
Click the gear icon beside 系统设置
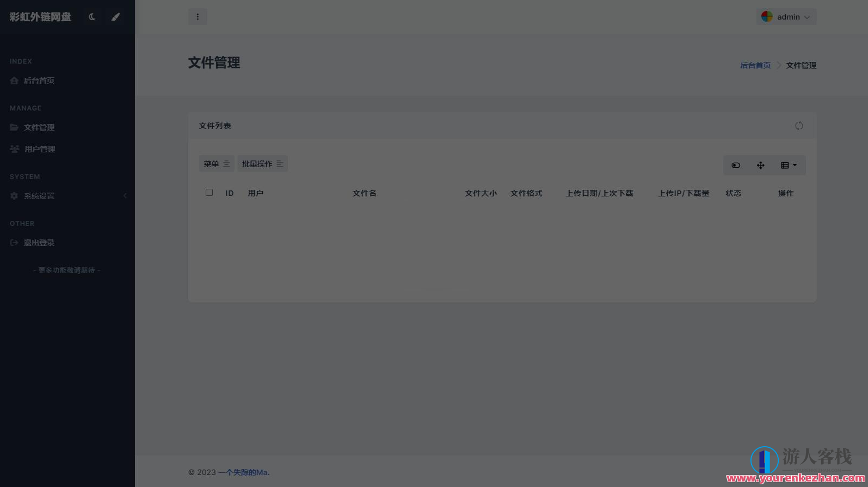click(x=14, y=196)
